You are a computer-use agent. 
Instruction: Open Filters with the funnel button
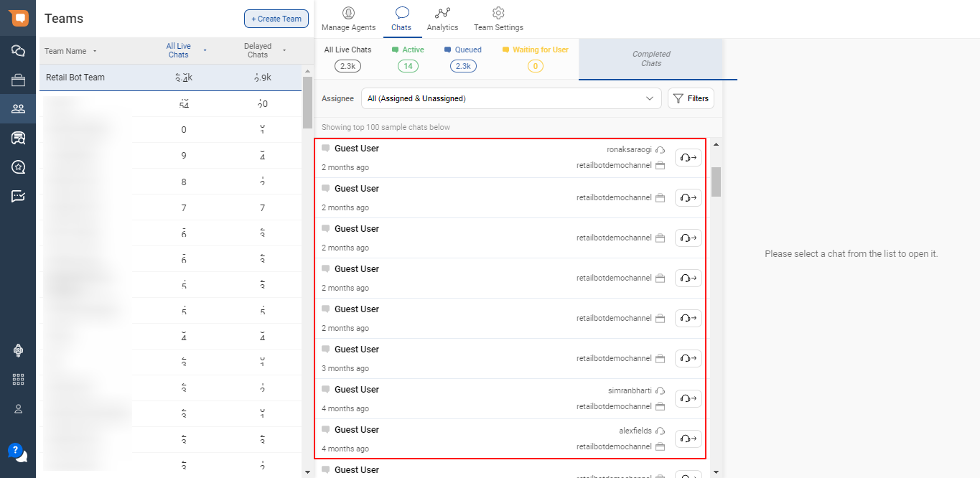click(x=691, y=98)
